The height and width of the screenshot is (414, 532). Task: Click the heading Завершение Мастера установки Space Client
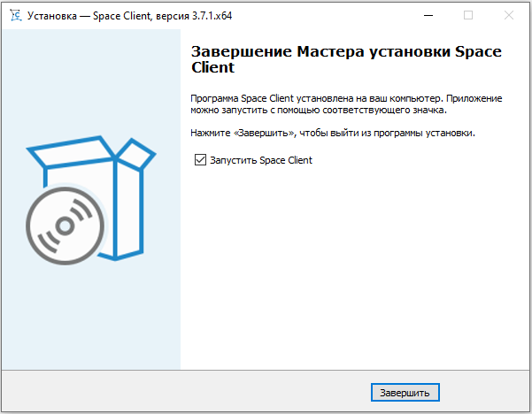coord(346,59)
